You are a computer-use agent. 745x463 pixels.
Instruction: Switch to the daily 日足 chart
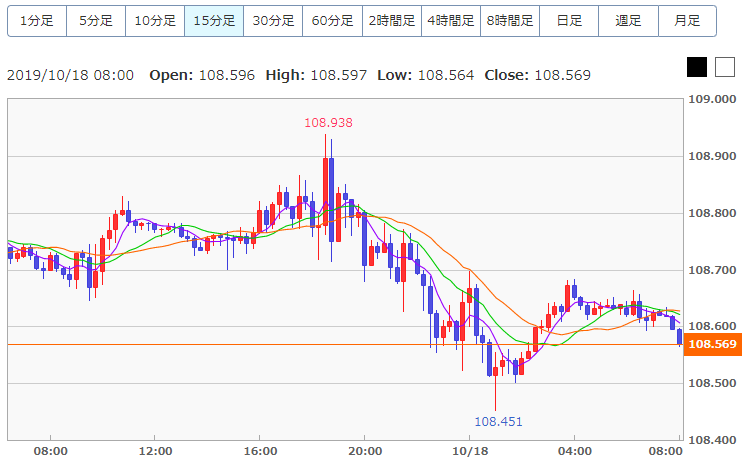(569, 21)
